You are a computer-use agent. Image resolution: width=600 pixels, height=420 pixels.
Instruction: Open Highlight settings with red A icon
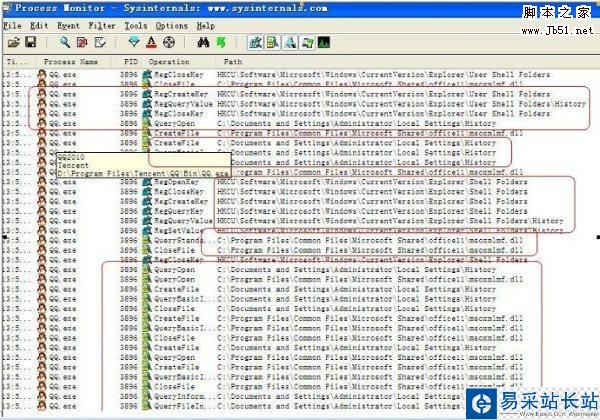coord(152,42)
